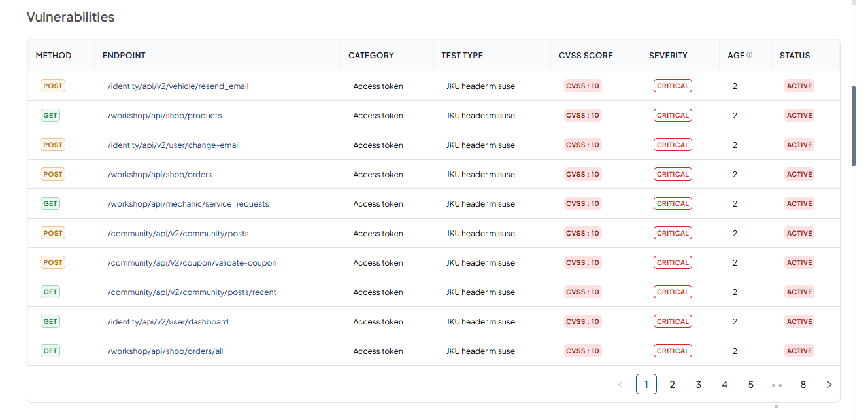Click the pagination ellipsis dots

pos(777,385)
